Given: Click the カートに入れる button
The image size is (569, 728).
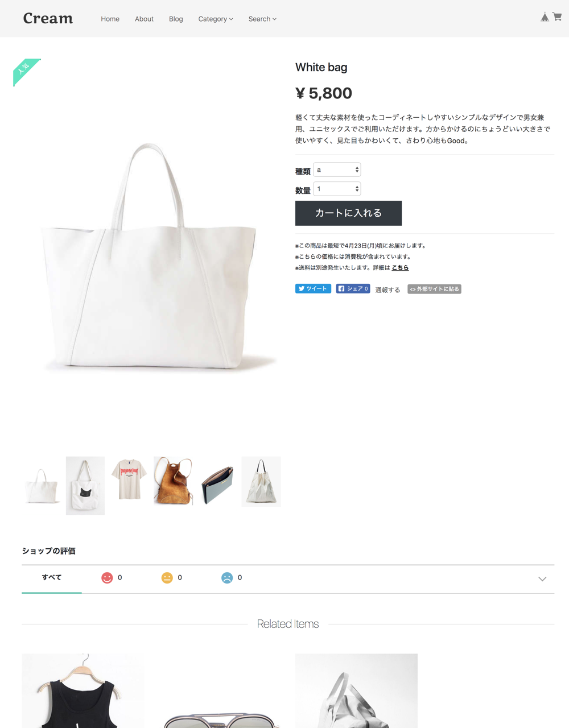Looking at the screenshot, I should pyautogui.click(x=348, y=213).
